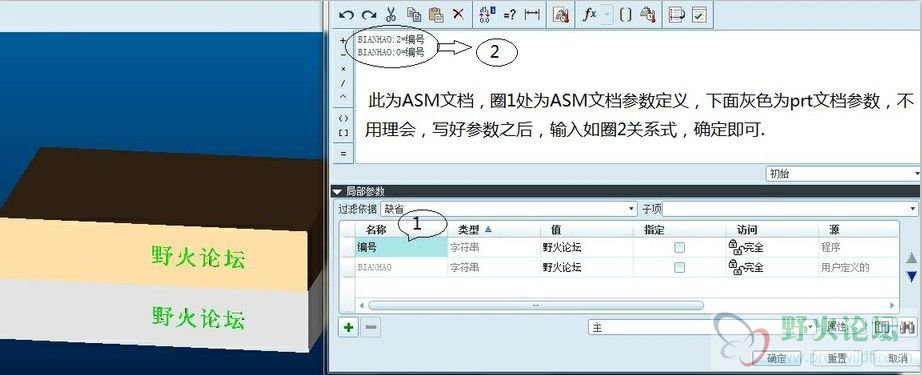
Task: Open the 子项 dropdown list
Action: tap(790, 209)
